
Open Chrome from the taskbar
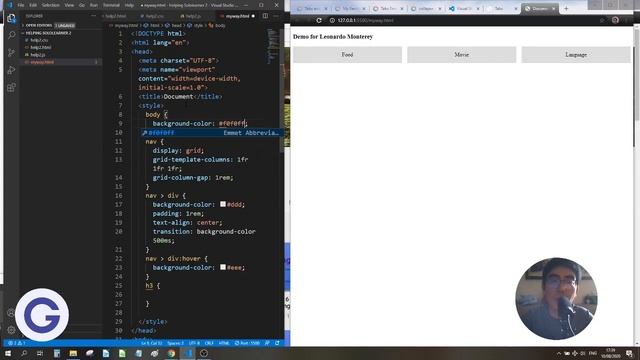[x=171, y=353]
